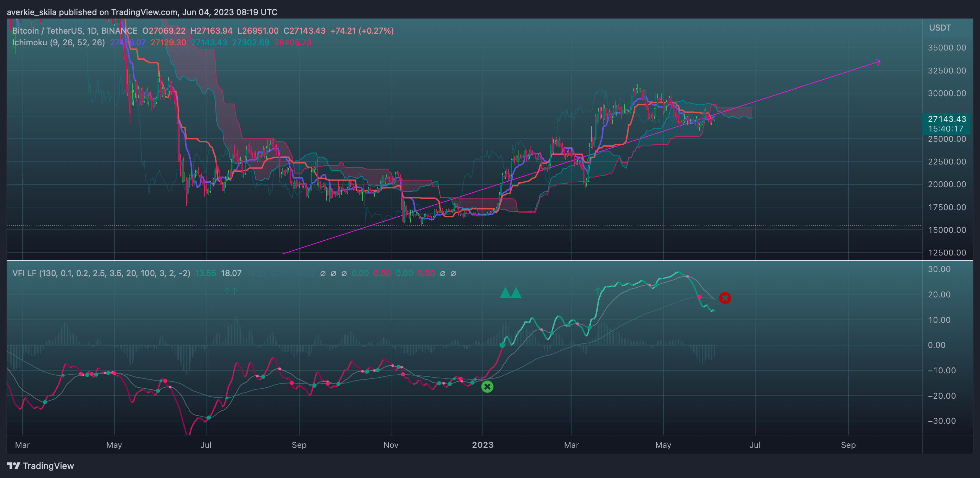Click the magenta trend line arrowhead
Viewport: 980px width, 478px height.
tap(877, 62)
